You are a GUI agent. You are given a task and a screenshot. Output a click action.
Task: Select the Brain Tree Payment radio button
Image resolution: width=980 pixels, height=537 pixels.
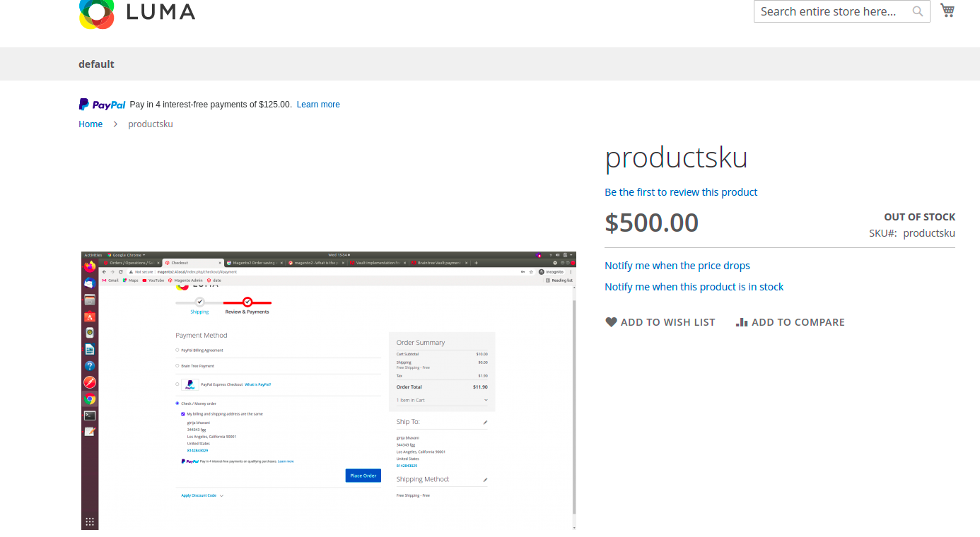[x=177, y=366]
